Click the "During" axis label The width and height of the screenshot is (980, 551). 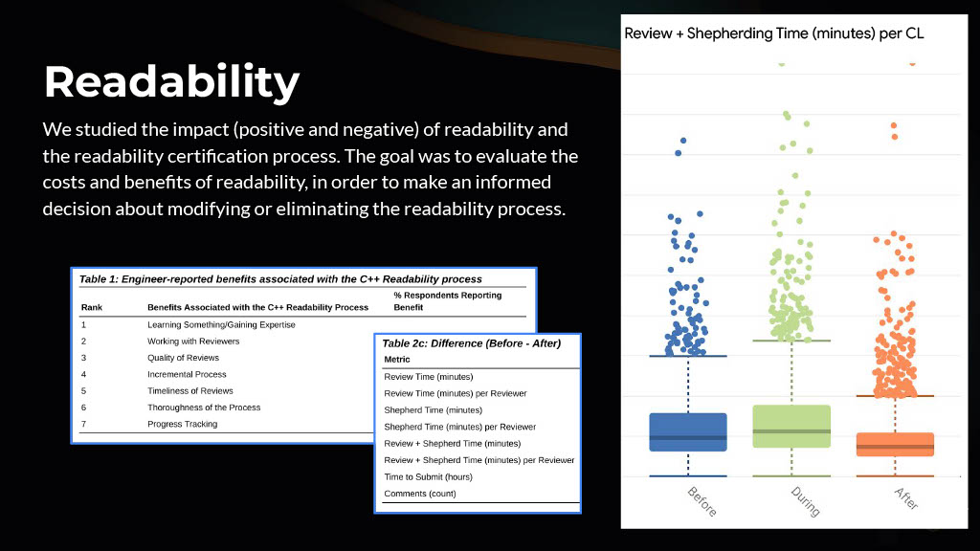tap(805, 501)
